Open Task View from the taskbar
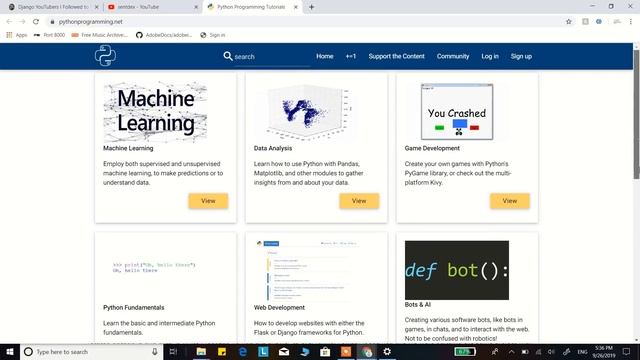 click(173, 351)
